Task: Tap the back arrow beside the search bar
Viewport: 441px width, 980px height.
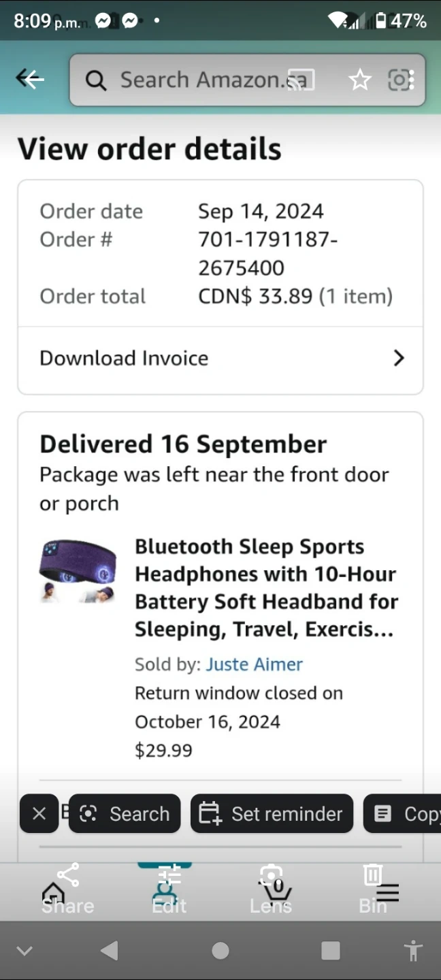Action: point(30,80)
